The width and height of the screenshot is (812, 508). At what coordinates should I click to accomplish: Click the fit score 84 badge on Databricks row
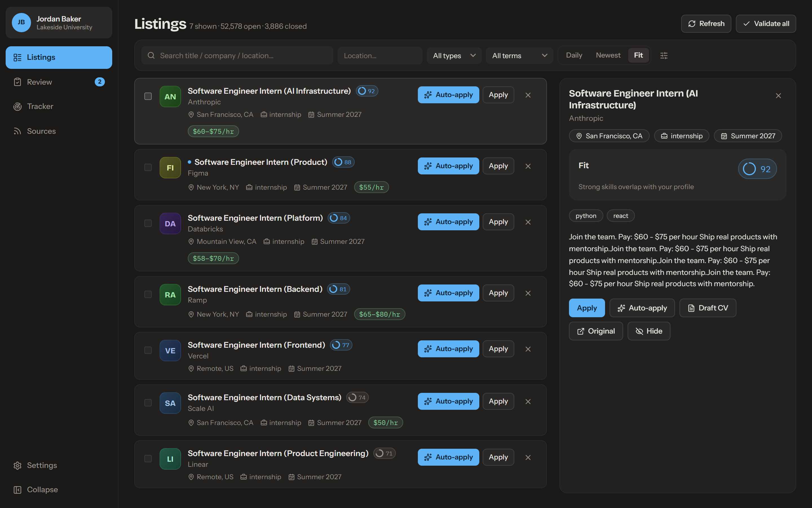click(x=339, y=218)
